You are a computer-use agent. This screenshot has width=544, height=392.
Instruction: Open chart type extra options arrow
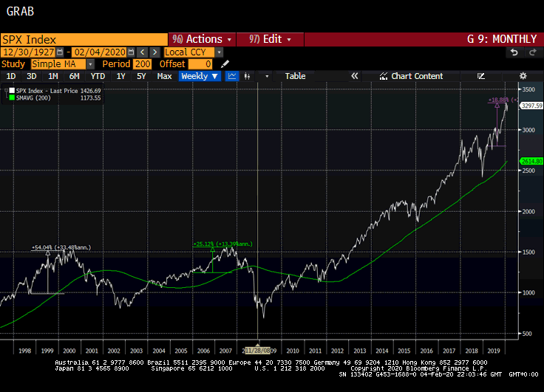point(267,76)
